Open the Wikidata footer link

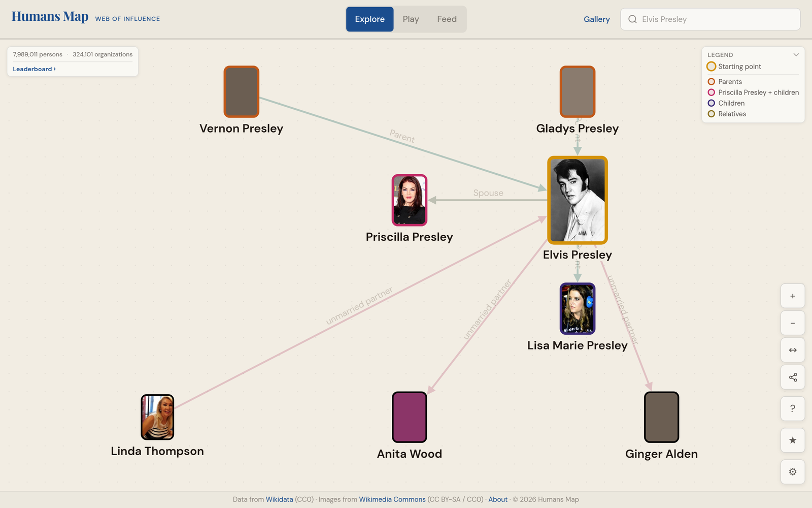pyautogui.click(x=279, y=499)
